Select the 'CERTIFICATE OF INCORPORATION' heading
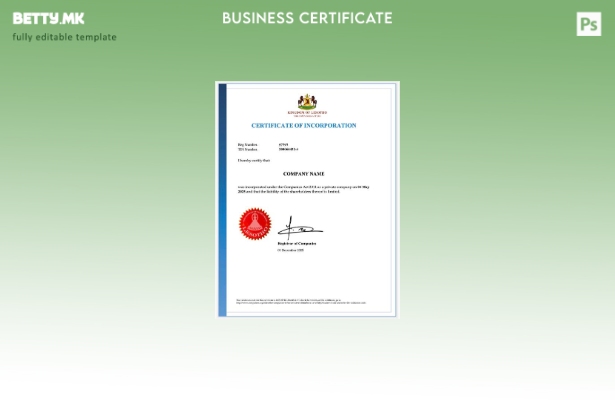Viewport: 615px width, 400px height. (x=303, y=126)
